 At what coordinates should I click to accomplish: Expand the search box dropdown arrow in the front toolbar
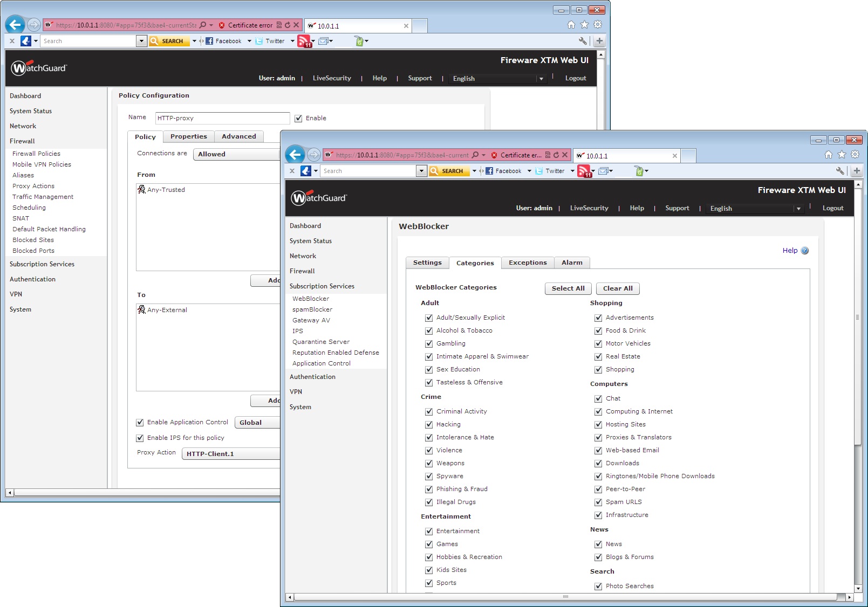pyautogui.click(x=422, y=171)
